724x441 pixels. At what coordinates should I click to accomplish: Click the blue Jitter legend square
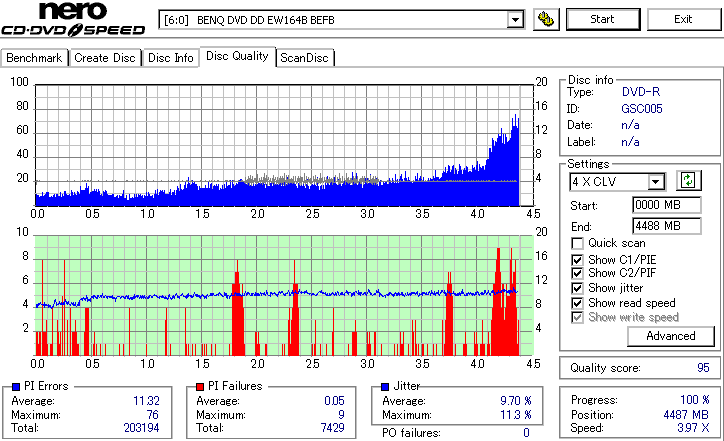(x=385, y=387)
